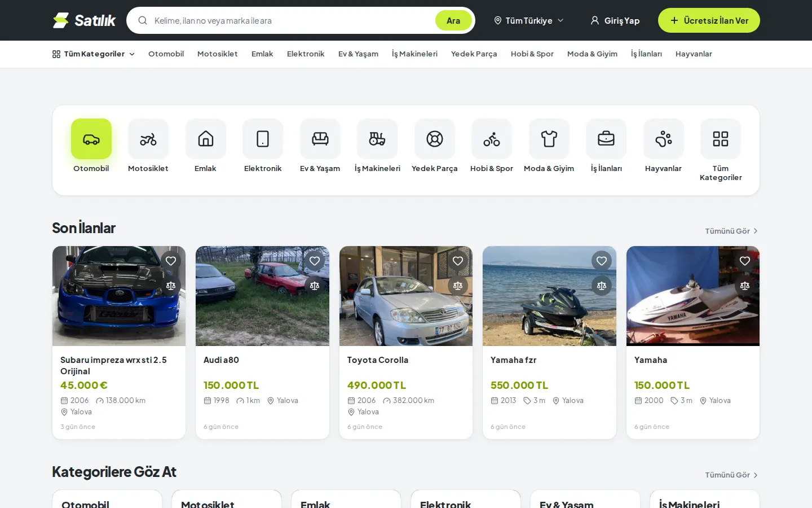Open the Motosiklet category icon
The height and width of the screenshot is (508, 812).
148,139
